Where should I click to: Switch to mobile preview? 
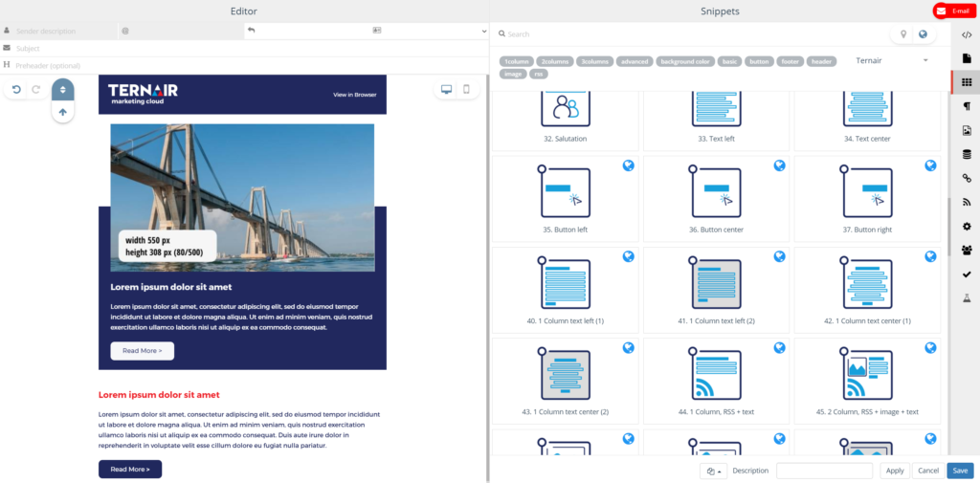point(466,89)
